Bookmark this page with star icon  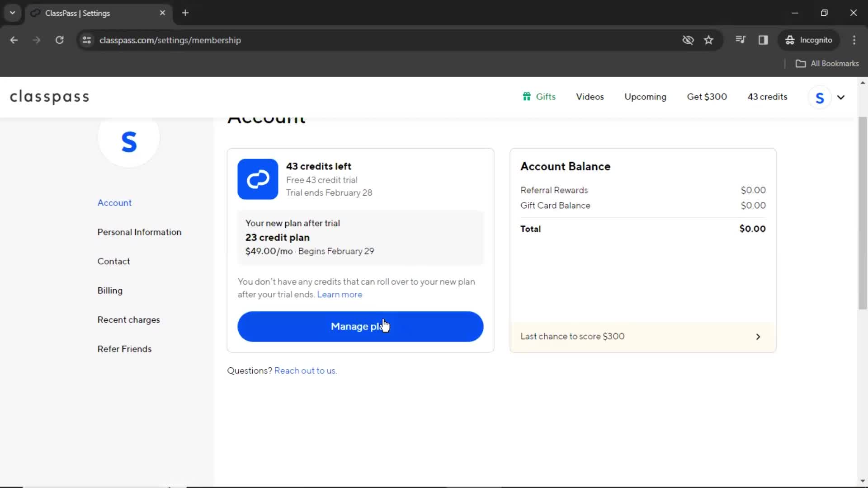[x=708, y=40]
